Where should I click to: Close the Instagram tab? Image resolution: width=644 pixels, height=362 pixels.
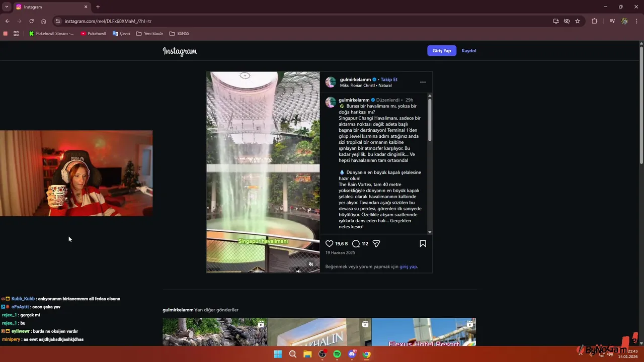point(86,7)
